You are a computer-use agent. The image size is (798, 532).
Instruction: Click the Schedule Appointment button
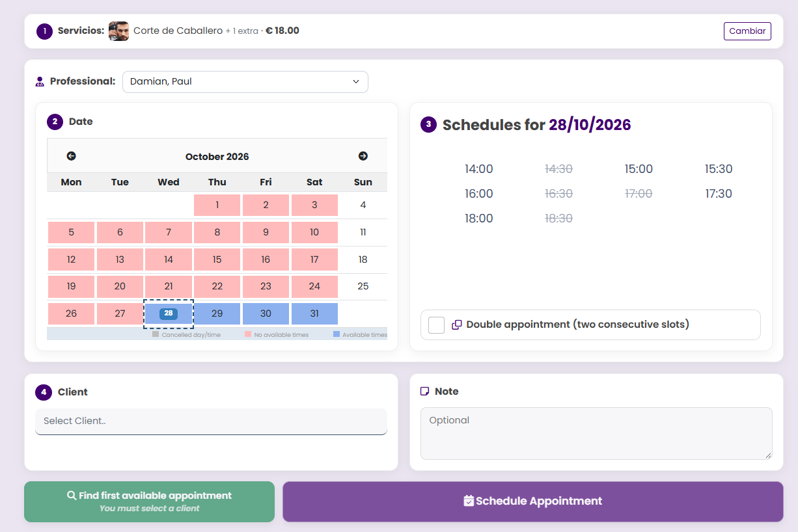(533, 501)
